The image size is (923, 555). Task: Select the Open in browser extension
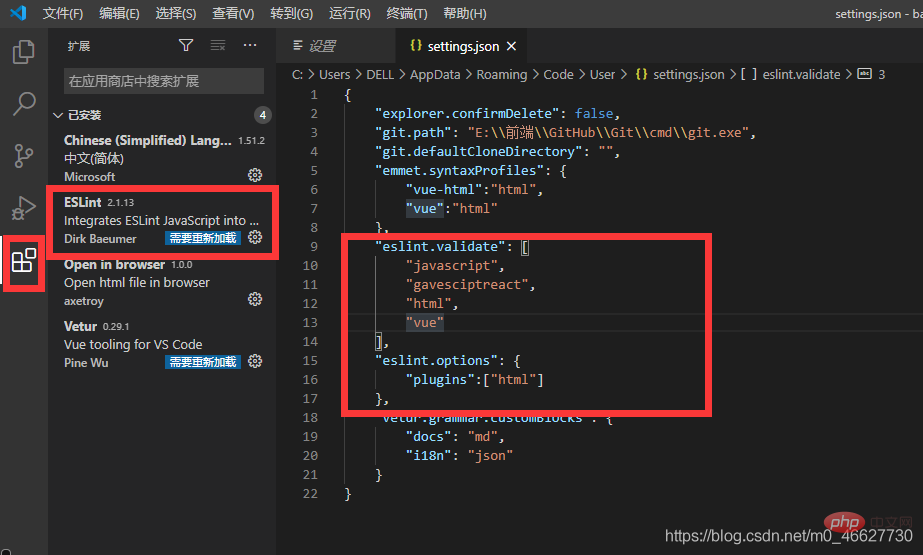coord(162,283)
